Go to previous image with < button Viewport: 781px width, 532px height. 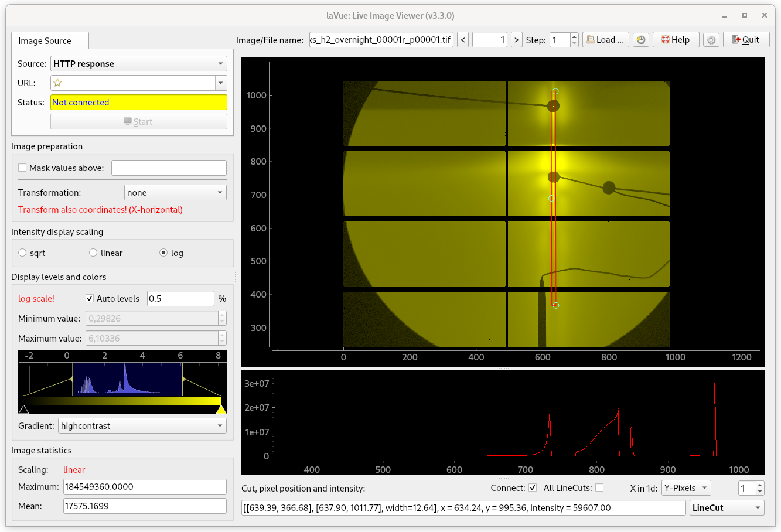pyautogui.click(x=463, y=40)
